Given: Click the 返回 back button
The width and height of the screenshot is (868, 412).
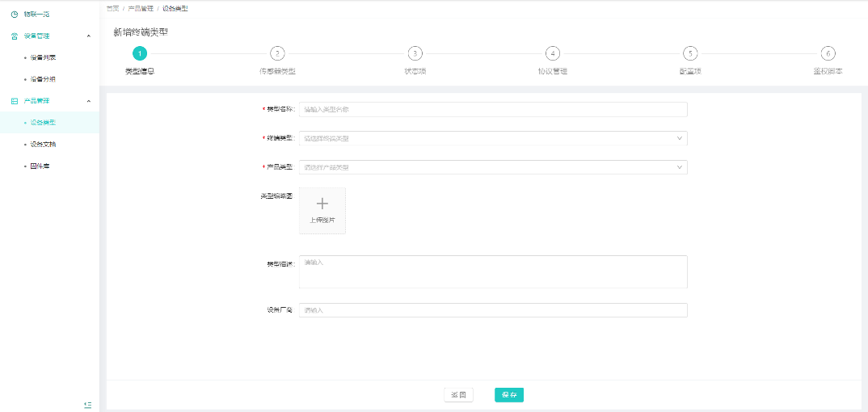Looking at the screenshot, I should [x=458, y=395].
